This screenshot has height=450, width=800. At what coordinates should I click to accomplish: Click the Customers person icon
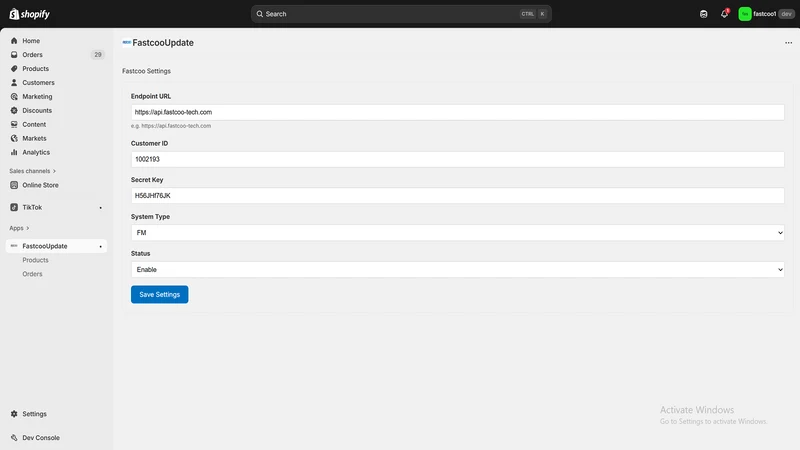pyautogui.click(x=14, y=83)
